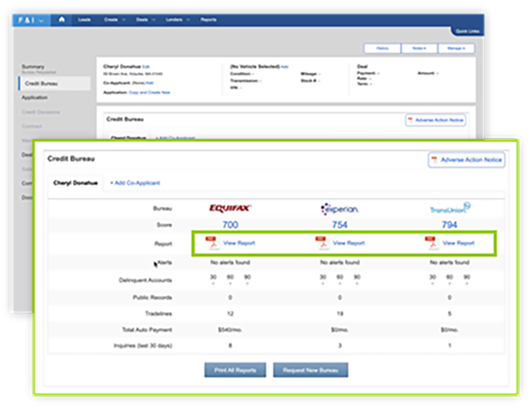The height and width of the screenshot is (409, 532).
Task: Click the Delinquent Accounts row label
Action: click(x=145, y=280)
